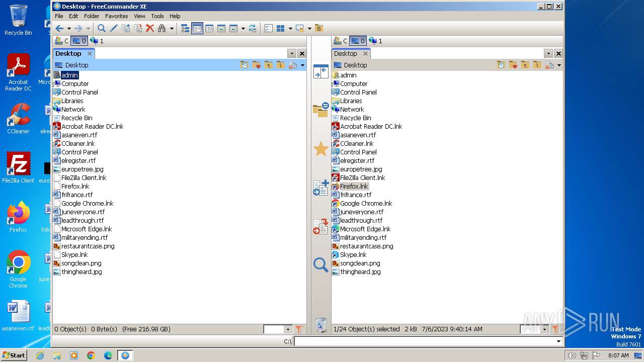Click the synchronize folders icon in the middle strip
This screenshot has height=362, width=644.
tap(320, 110)
